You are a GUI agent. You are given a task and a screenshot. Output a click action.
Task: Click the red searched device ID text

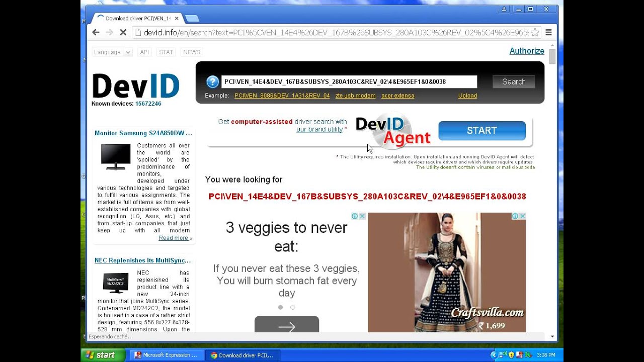(x=367, y=197)
